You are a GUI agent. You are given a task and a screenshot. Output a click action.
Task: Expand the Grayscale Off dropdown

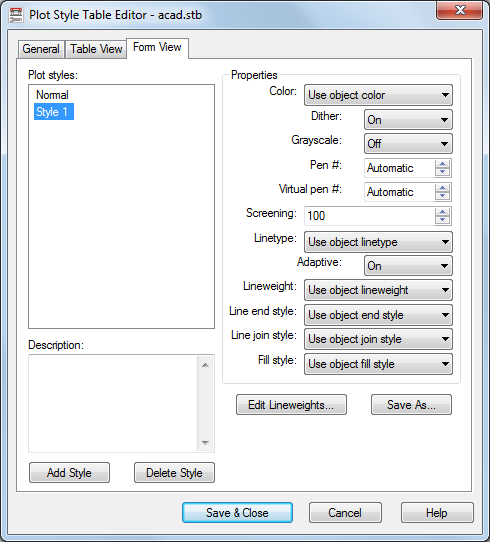click(408, 144)
